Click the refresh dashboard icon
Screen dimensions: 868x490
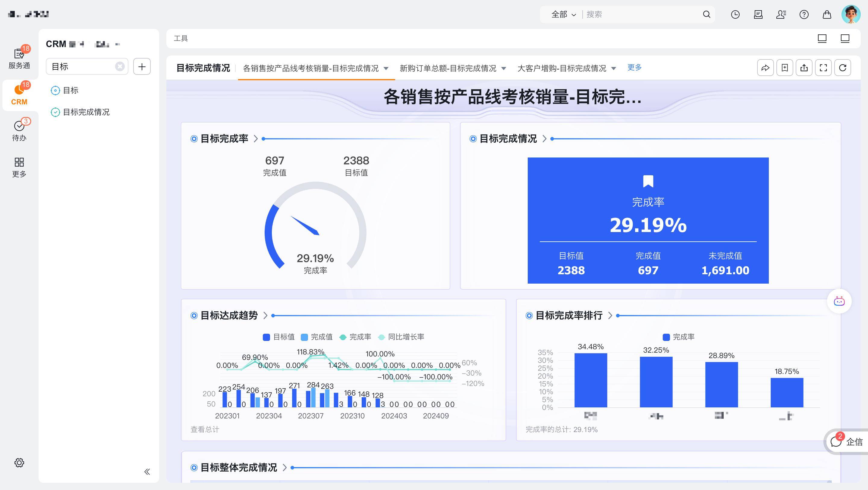[842, 68]
